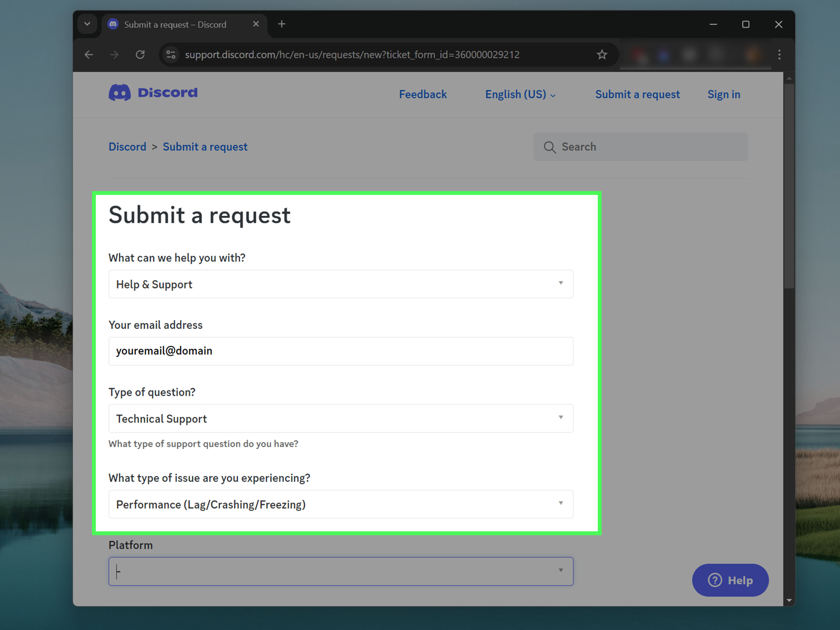This screenshot has height=630, width=840.
Task: Open Submit a request in the top navigation
Action: pos(637,94)
